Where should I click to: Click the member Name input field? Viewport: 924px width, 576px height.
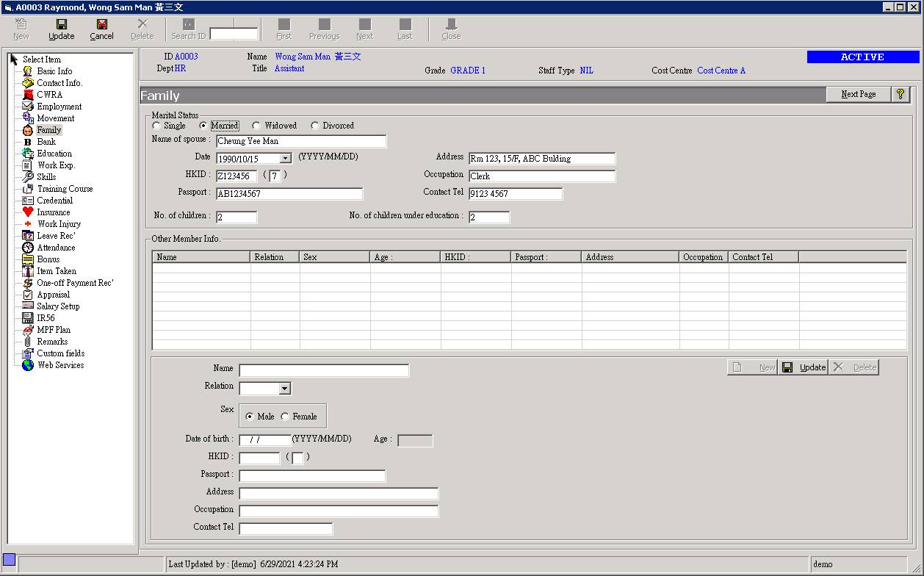coord(324,371)
